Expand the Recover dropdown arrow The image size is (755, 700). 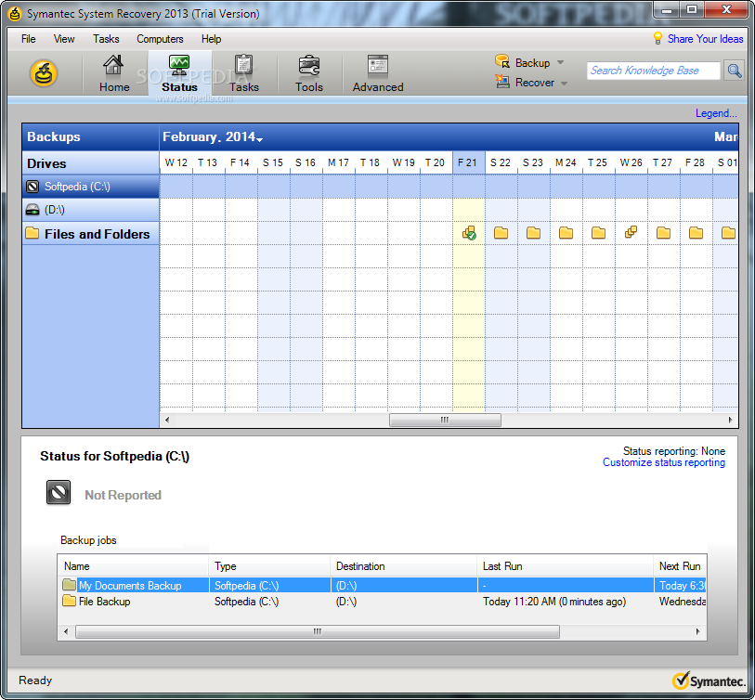(564, 84)
